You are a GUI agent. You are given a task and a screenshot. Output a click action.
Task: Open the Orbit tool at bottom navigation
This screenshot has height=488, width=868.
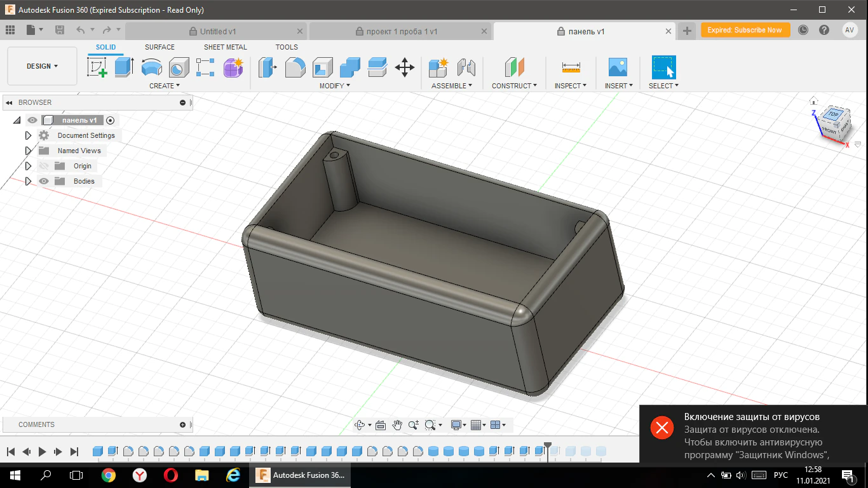[361, 424]
